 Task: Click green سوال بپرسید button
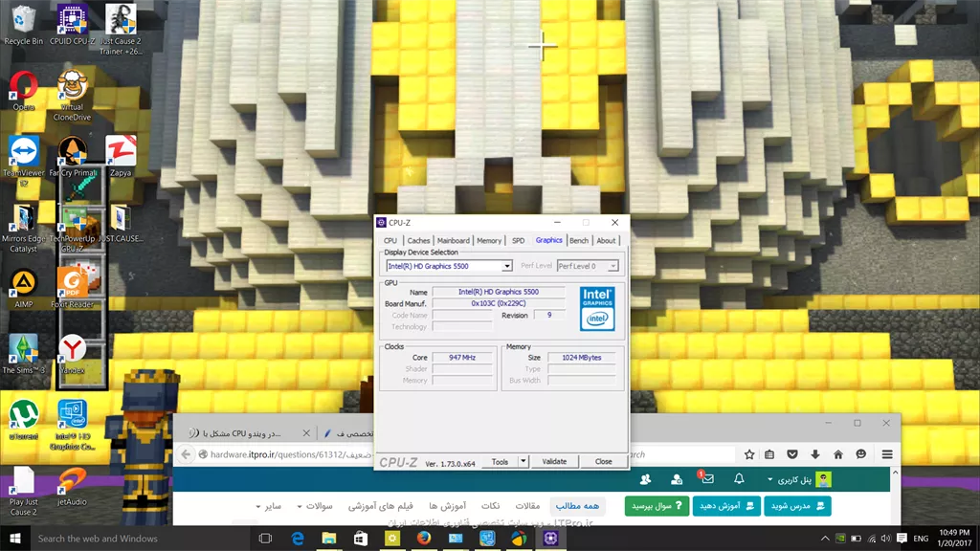[657, 506]
